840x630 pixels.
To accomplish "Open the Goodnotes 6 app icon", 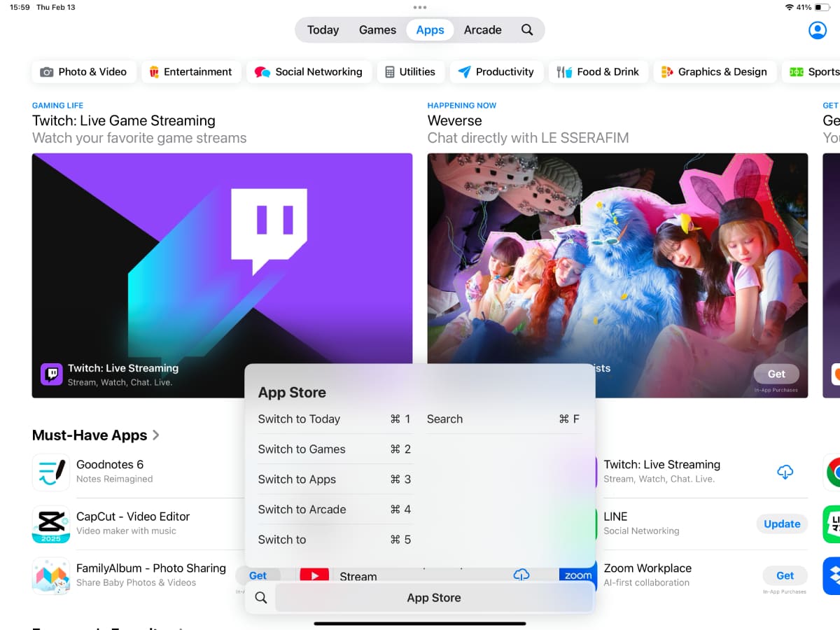I will coord(51,472).
